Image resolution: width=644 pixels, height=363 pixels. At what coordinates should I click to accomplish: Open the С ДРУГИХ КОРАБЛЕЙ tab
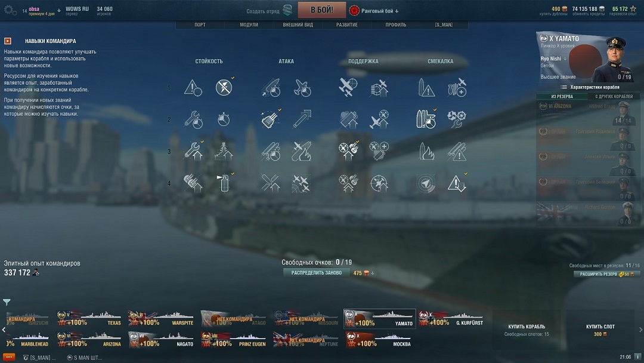(614, 96)
